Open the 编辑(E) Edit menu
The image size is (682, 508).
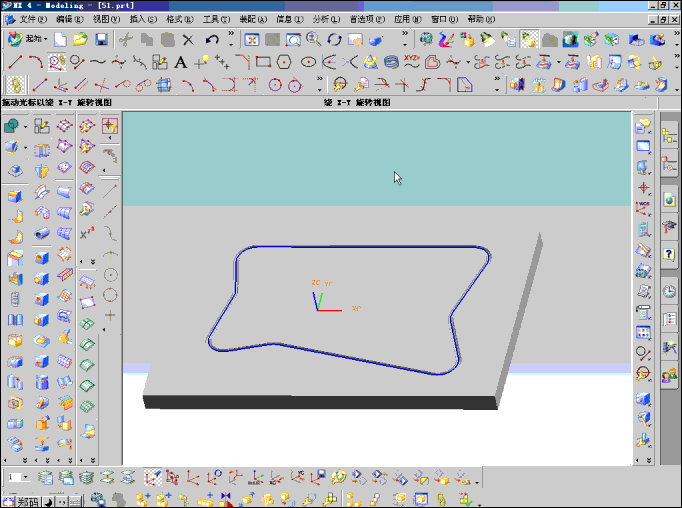[x=70, y=19]
